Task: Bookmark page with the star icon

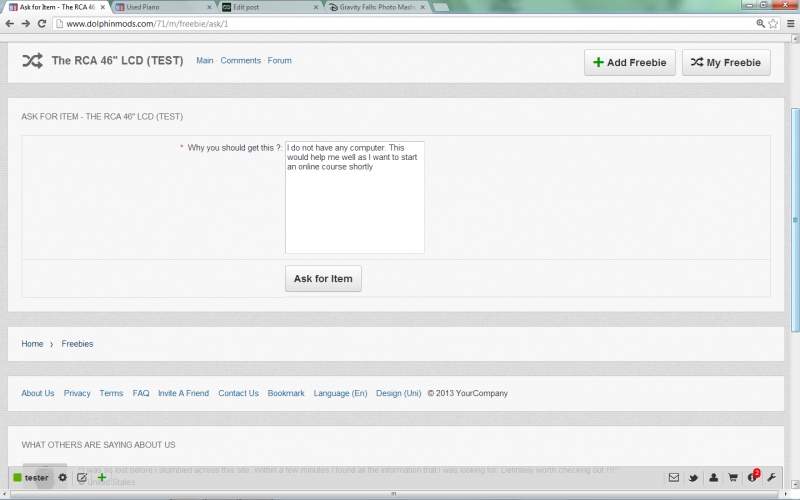Action: point(773,23)
